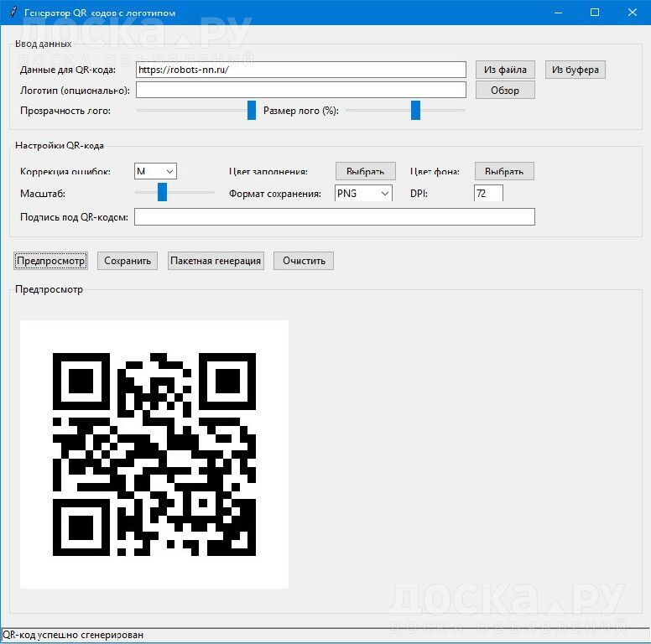
Task: Click the QR data input field
Action: click(x=300, y=70)
